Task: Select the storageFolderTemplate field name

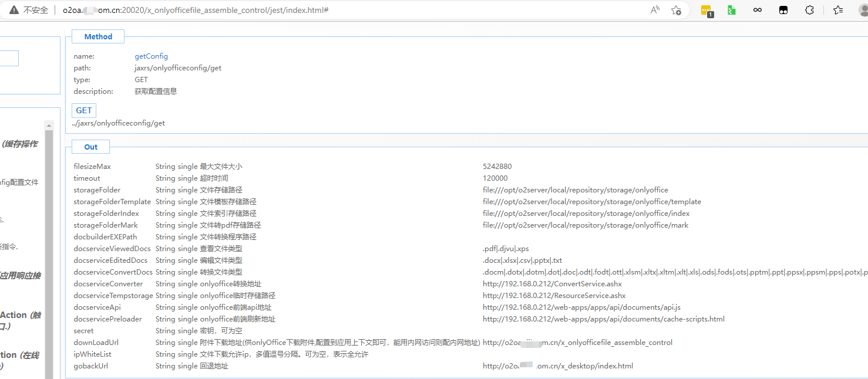Action: 112,202
